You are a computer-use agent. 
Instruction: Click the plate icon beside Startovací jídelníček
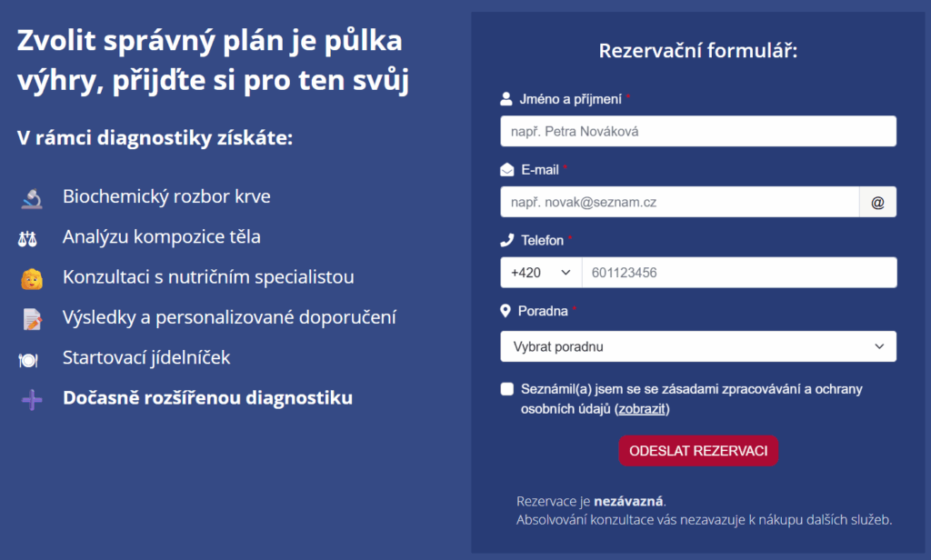[28, 360]
